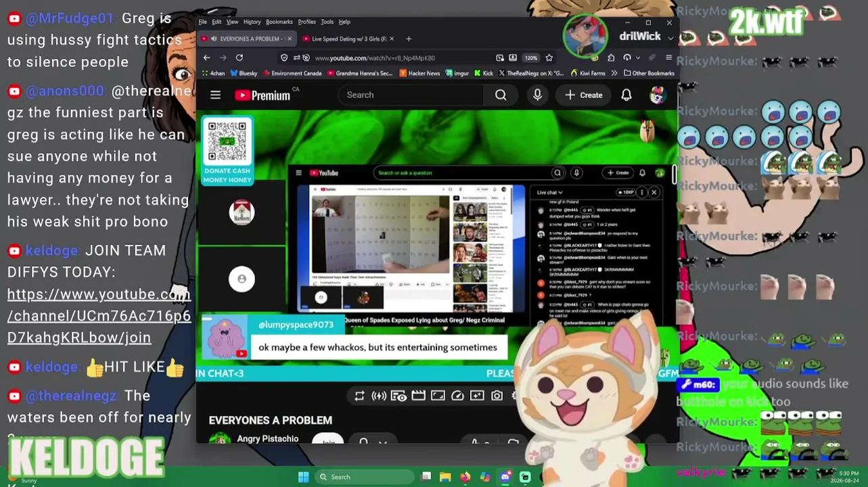Open a new browser tab
The height and width of the screenshot is (487, 868).
(409, 39)
